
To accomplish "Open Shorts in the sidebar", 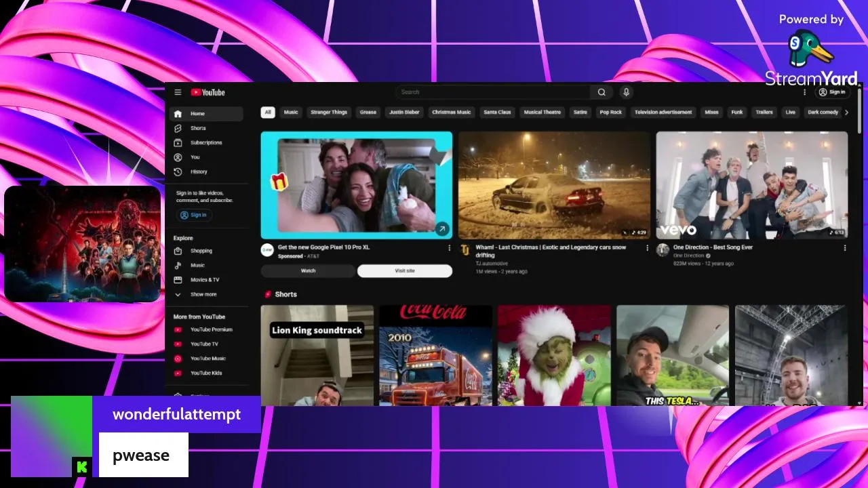I will pos(206,128).
